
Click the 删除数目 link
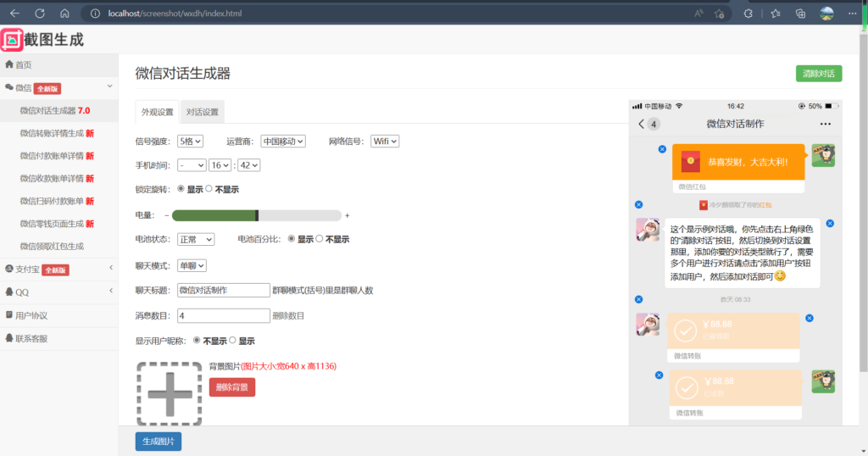pos(288,315)
